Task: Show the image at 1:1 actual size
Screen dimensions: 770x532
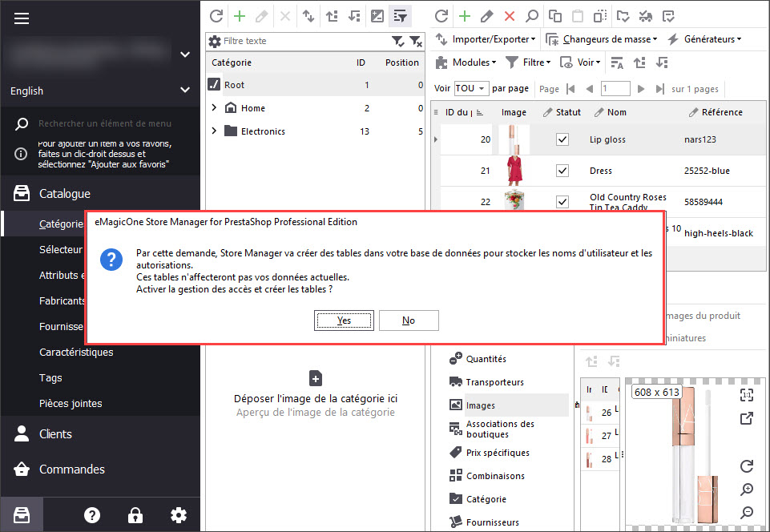Action: point(747,395)
